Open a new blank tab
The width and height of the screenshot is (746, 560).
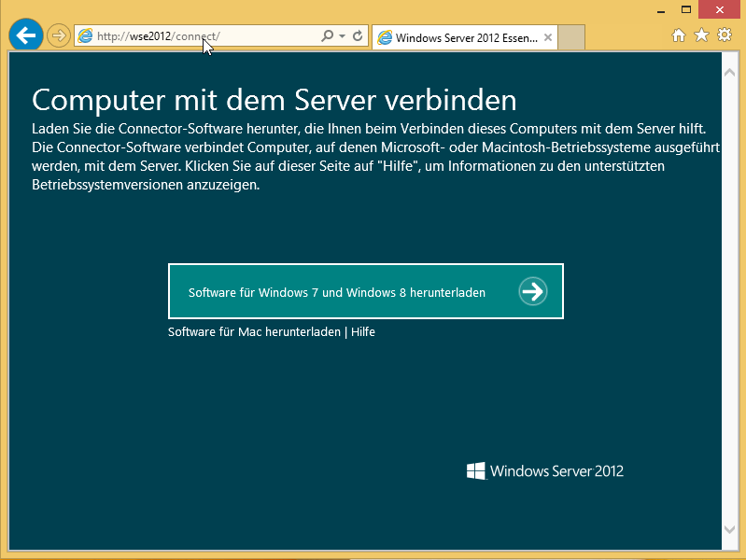(571, 38)
